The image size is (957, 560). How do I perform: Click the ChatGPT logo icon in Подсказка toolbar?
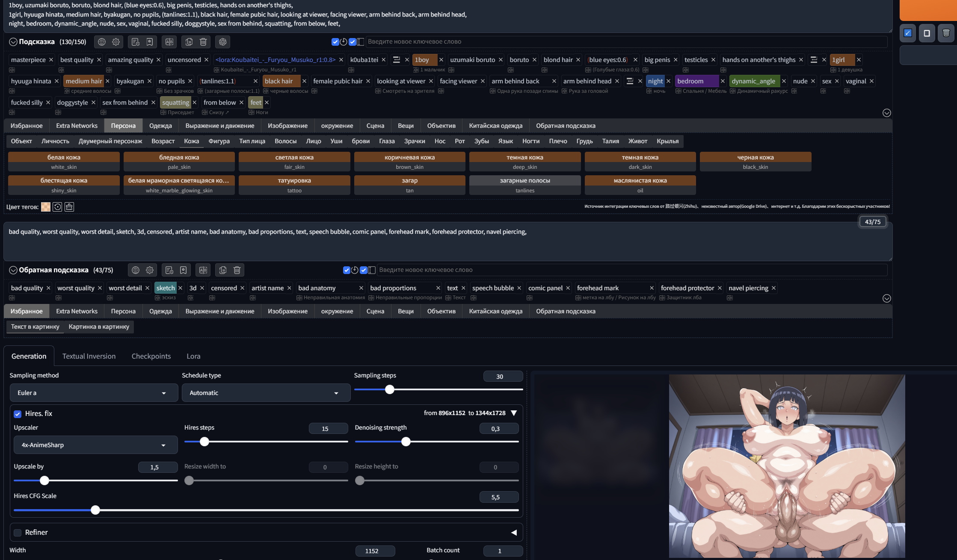click(x=223, y=42)
